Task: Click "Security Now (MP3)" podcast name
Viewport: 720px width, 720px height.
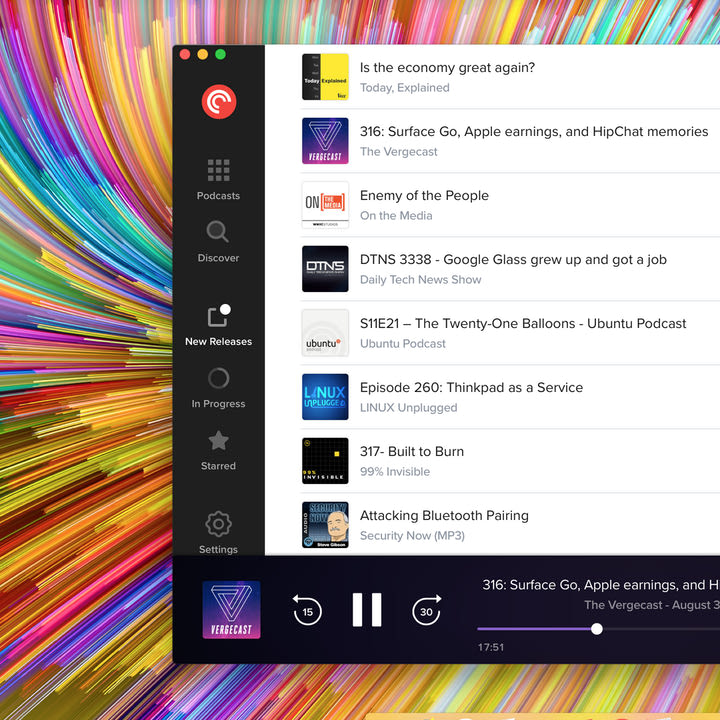Action: [412, 536]
